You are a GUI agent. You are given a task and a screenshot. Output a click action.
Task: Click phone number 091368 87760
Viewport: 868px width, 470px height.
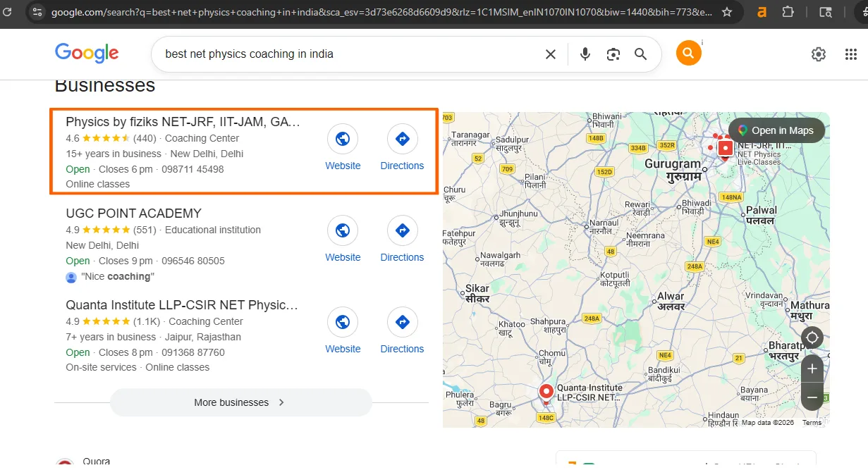[193, 352]
